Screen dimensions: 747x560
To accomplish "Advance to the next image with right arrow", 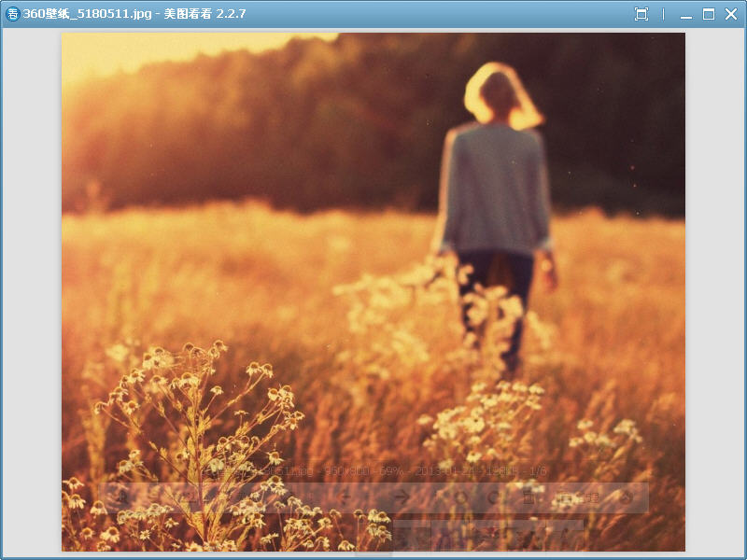I will pyautogui.click(x=402, y=498).
